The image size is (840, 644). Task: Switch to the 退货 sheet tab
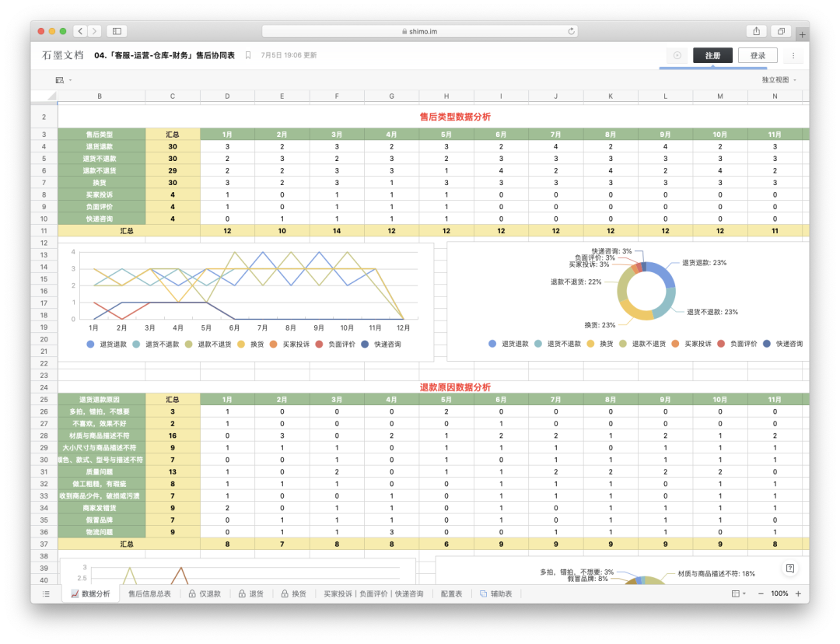pos(250,593)
